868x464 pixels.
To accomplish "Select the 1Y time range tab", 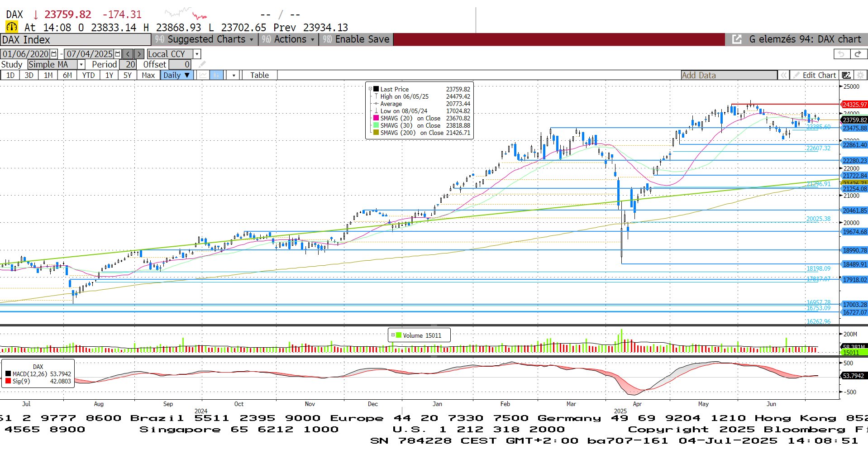I will click(x=109, y=75).
